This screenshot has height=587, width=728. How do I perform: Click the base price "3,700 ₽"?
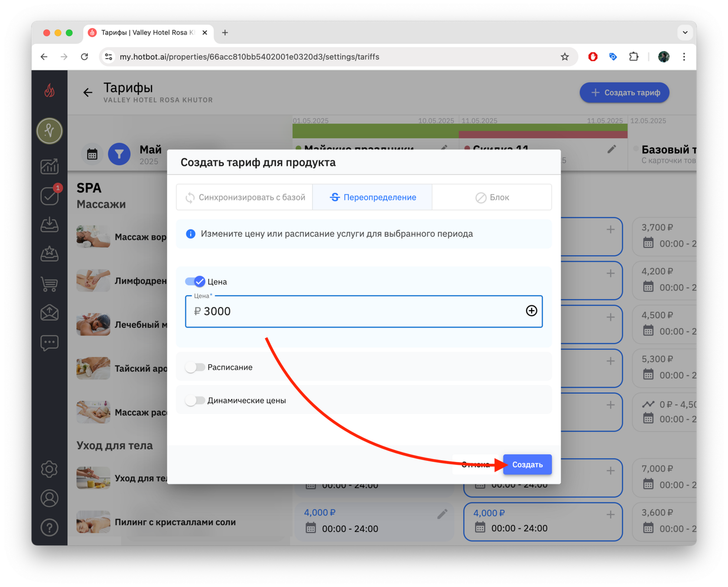657,227
